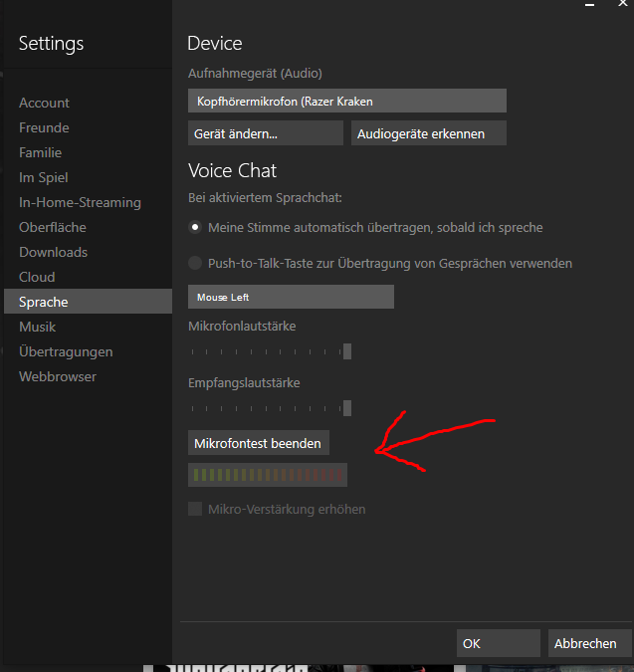Screen dimensions: 634x672
Task: Open Webbrowser settings
Action: coord(58,376)
